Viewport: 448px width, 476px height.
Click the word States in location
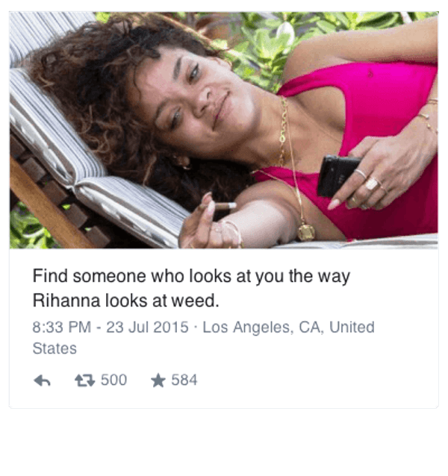pyautogui.click(x=55, y=348)
